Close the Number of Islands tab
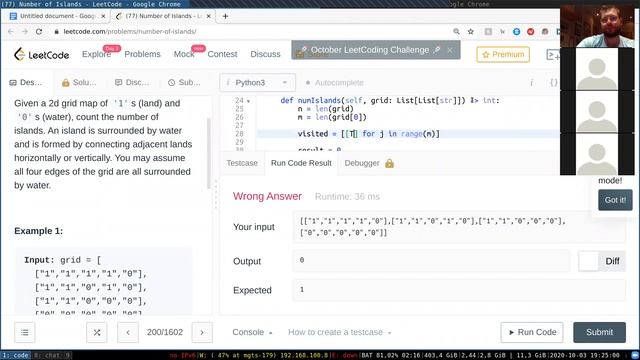This screenshot has height=360, width=640. click(x=209, y=16)
